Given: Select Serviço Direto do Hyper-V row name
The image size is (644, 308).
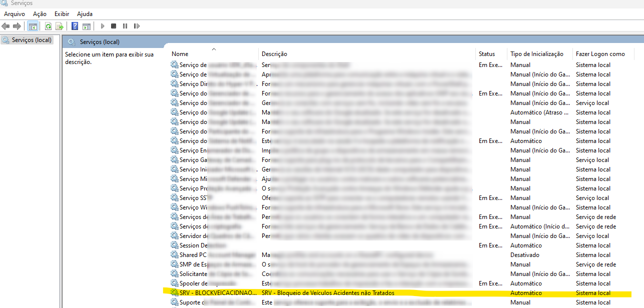Looking at the screenshot, I should tap(218, 84).
